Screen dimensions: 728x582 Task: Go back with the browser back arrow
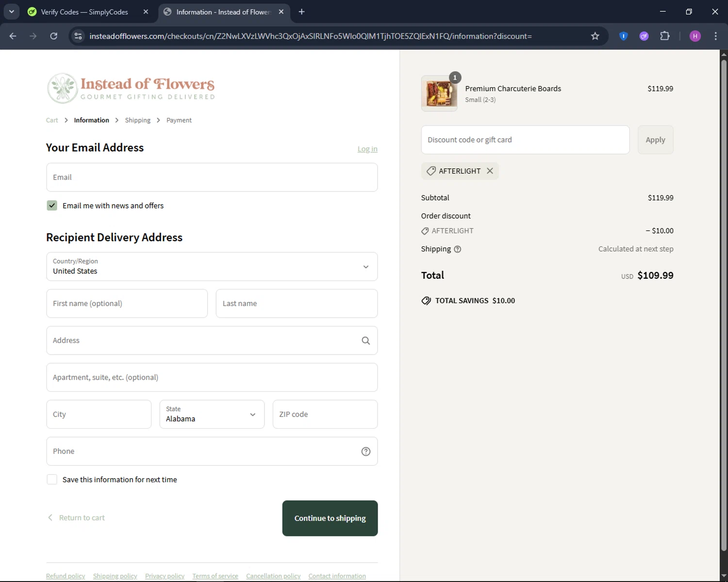13,36
